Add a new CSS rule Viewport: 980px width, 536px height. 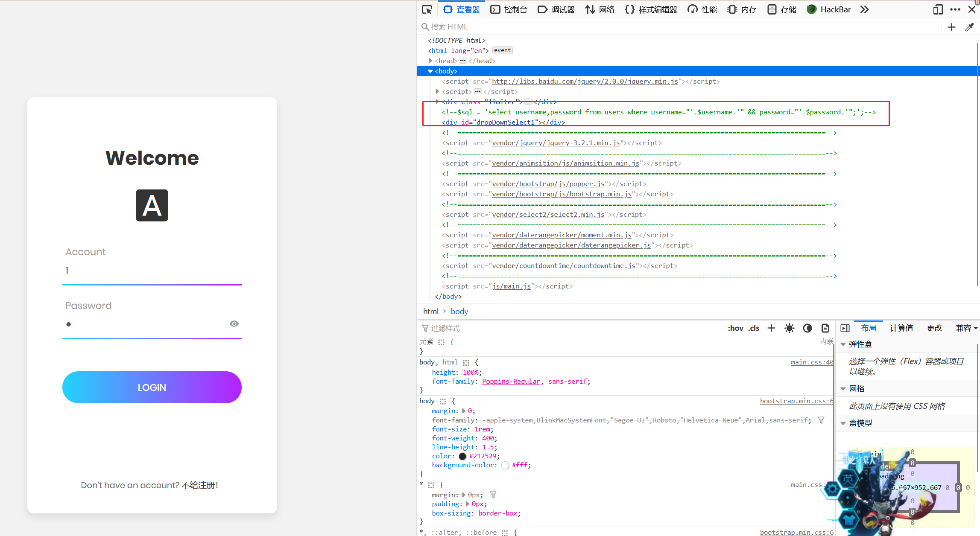coord(771,328)
